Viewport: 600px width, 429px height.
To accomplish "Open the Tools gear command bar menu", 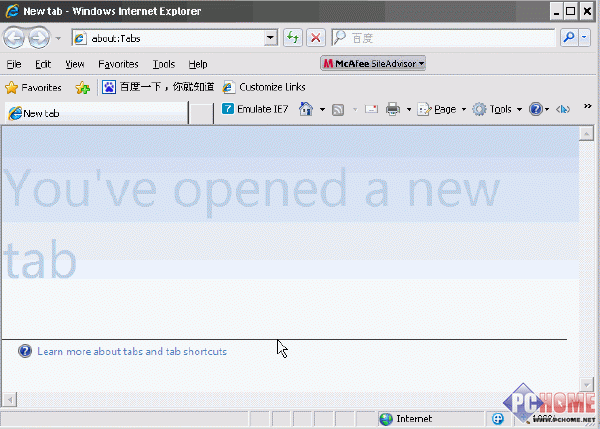I will (x=497, y=110).
